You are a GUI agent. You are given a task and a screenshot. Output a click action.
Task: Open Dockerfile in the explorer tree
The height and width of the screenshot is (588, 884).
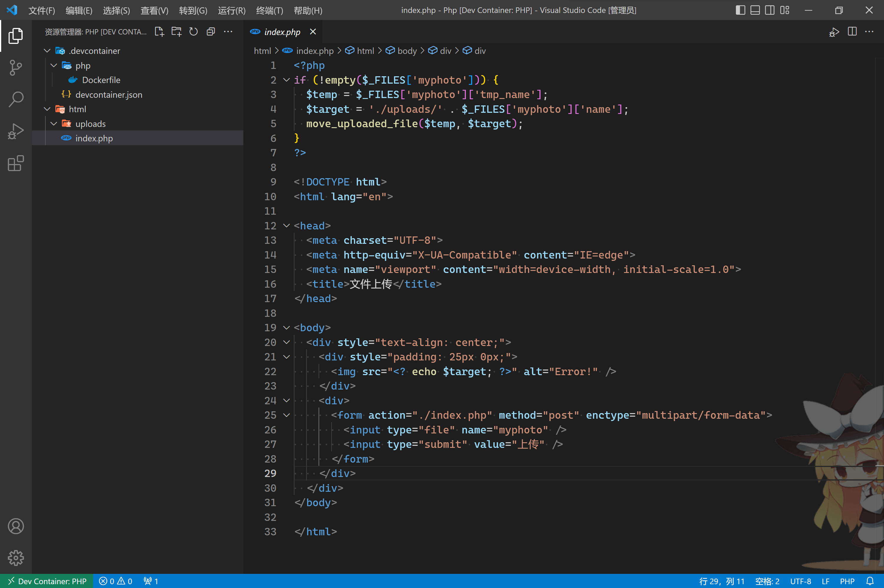coord(101,80)
